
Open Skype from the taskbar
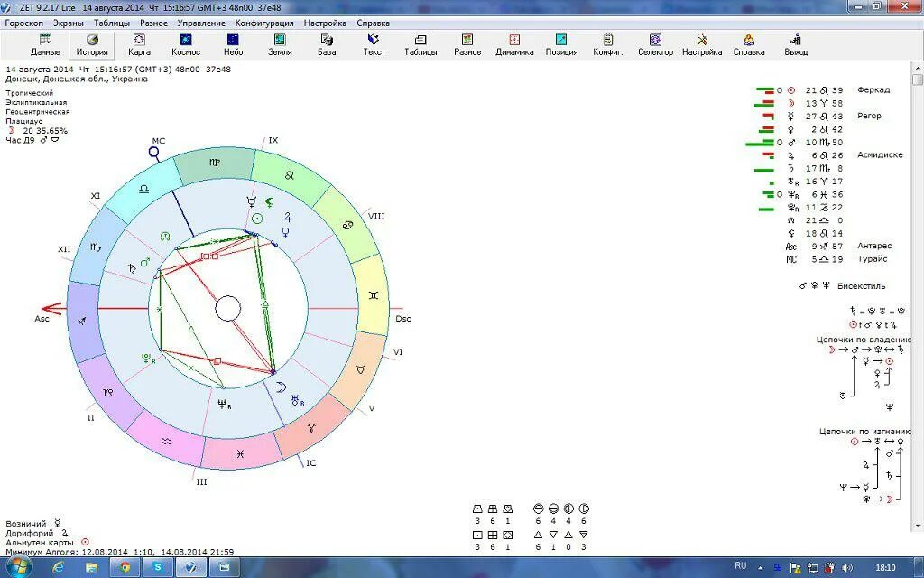(x=158, y=567)
